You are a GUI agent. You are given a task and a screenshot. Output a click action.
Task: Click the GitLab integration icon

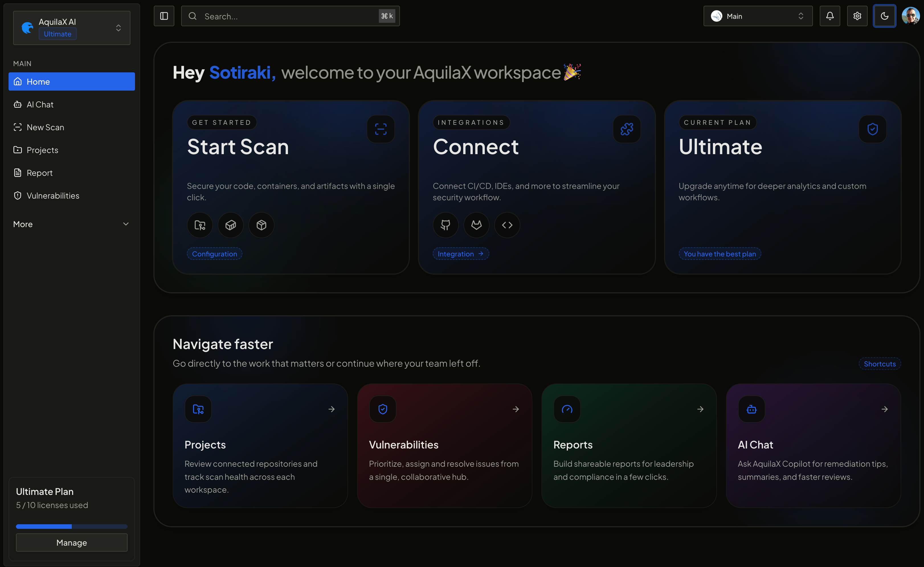point(476,225)
